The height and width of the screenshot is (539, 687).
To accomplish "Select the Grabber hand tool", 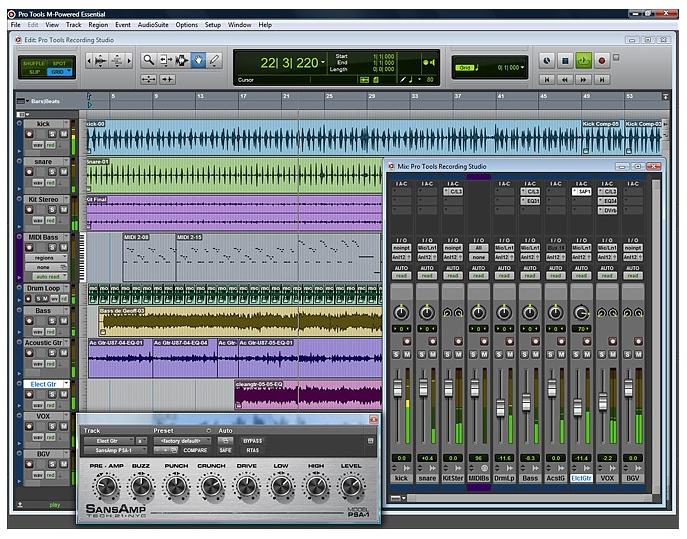I will click(198, 60).
